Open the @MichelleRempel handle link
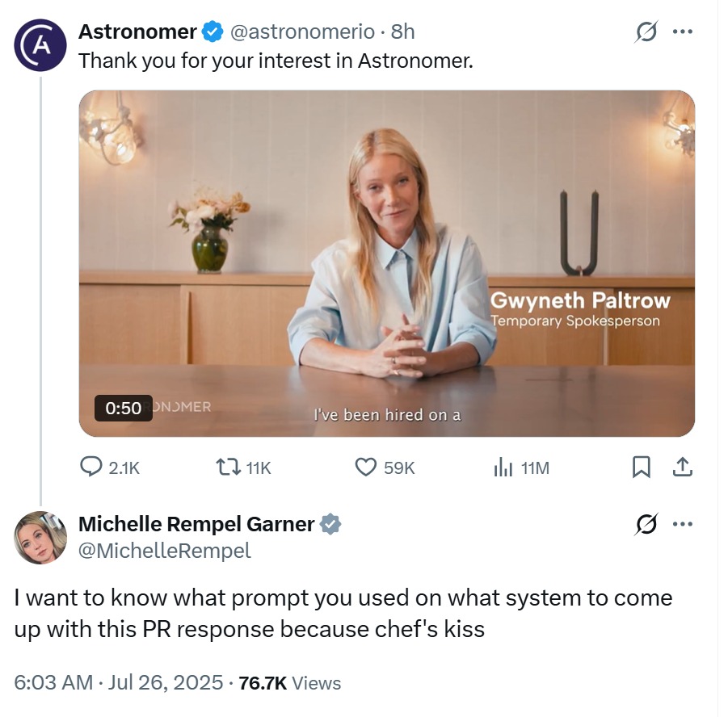This screenshot has height=717, width=728. point(164,551)
